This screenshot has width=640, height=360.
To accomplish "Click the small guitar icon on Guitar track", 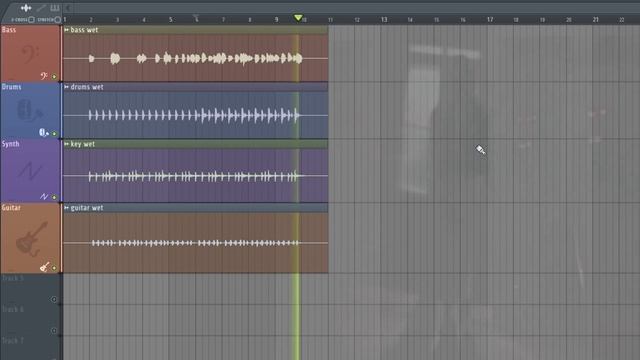I will [x=44, y=267].
